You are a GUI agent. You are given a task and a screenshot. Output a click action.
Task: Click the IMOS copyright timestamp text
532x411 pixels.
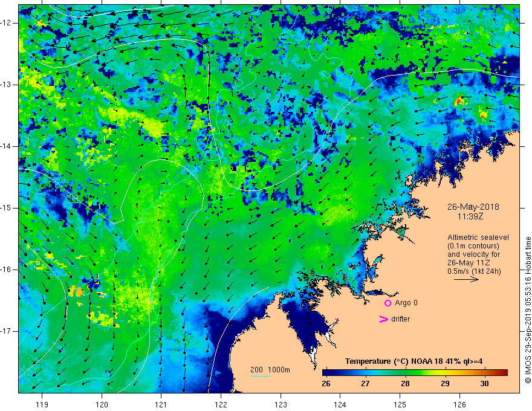pos(528,310)
